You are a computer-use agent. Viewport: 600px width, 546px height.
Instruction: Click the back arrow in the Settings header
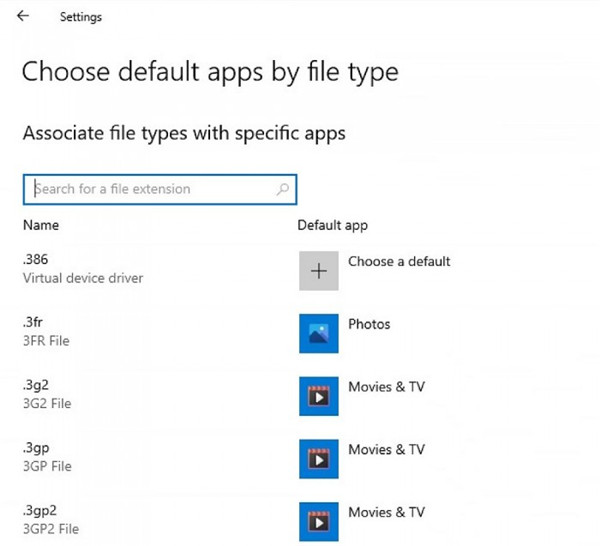[23, 17]
